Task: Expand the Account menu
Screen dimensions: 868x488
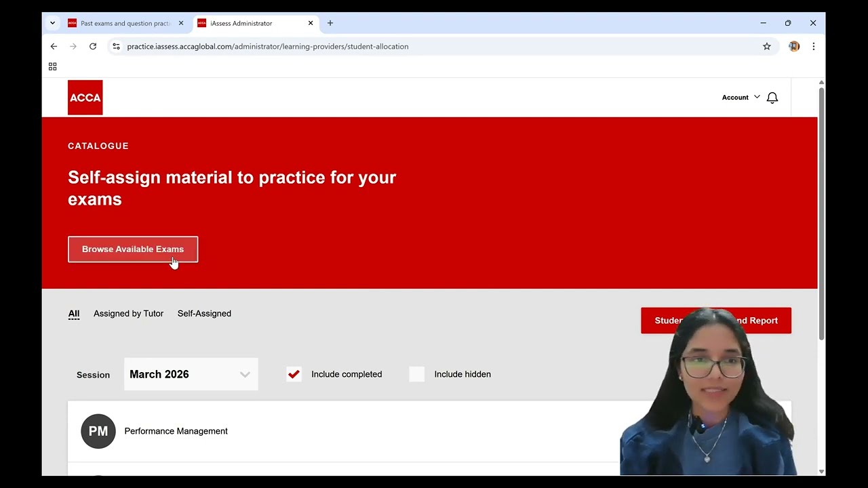Action: [x=741, y=98]
